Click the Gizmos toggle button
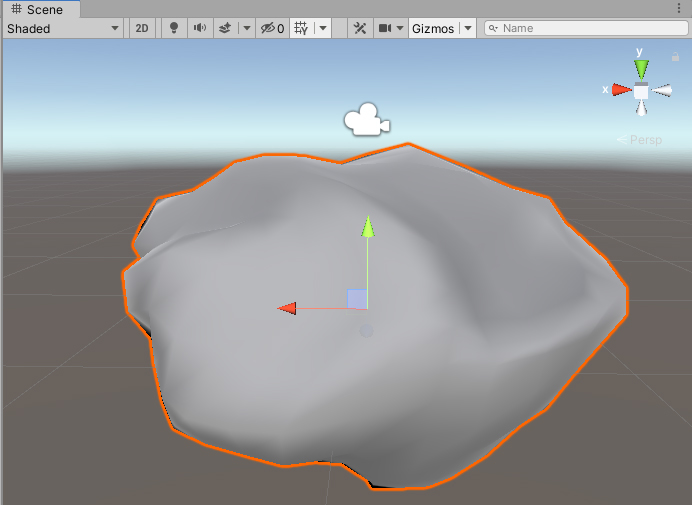 coord(433,29)
